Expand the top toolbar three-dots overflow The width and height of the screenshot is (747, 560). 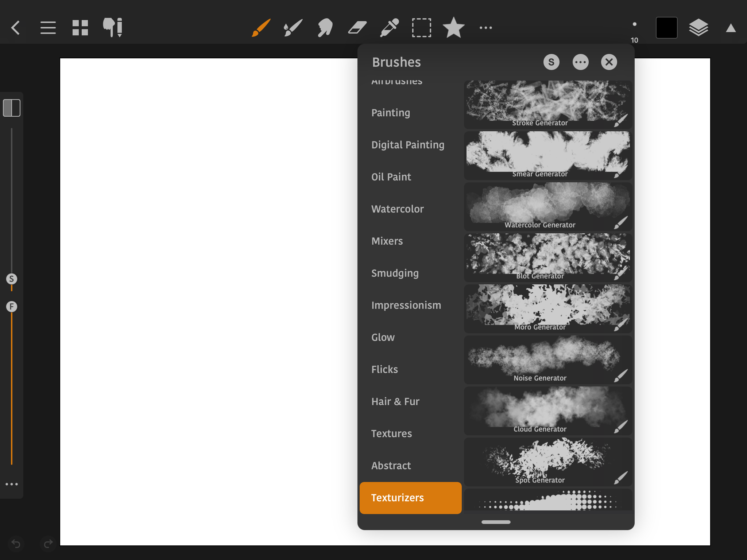485,28
